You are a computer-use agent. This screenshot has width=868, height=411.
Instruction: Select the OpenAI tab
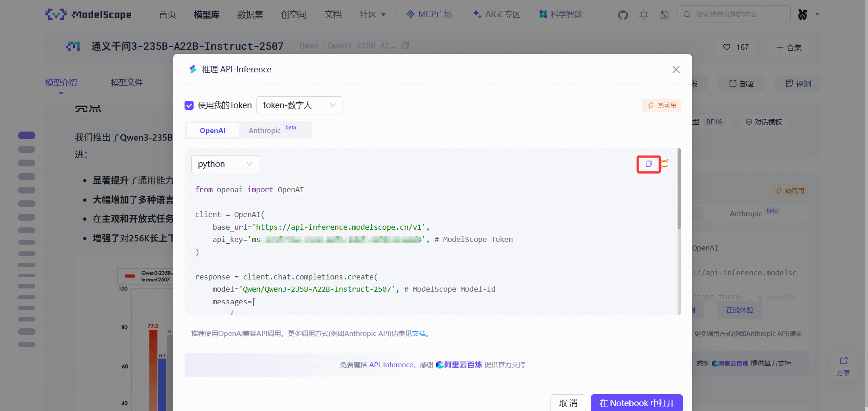click(x=213, y=130)
